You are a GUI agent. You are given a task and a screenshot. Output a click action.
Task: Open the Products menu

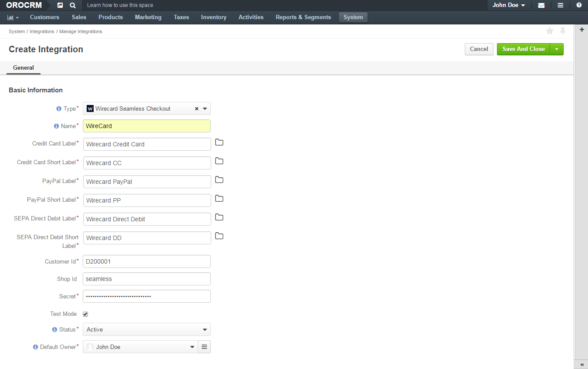111,17
